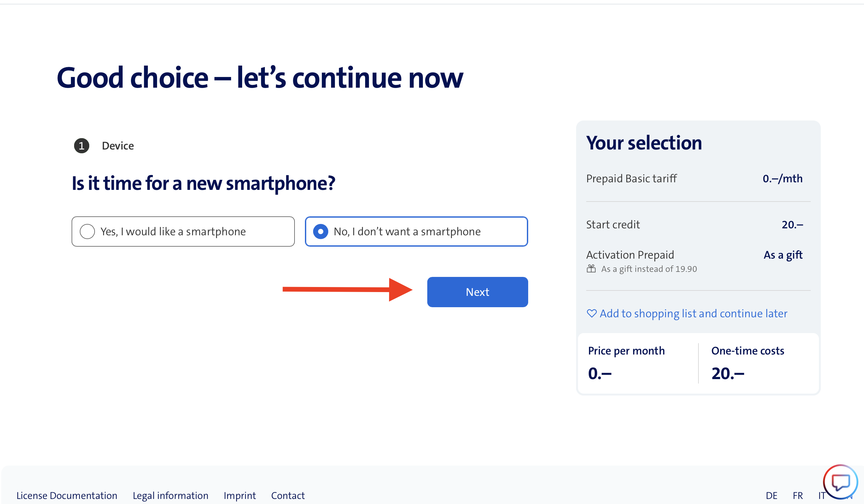Click the Prepaid Basic tariff row
This screenshot has height=504, width=864.
[x=632, y=179]
